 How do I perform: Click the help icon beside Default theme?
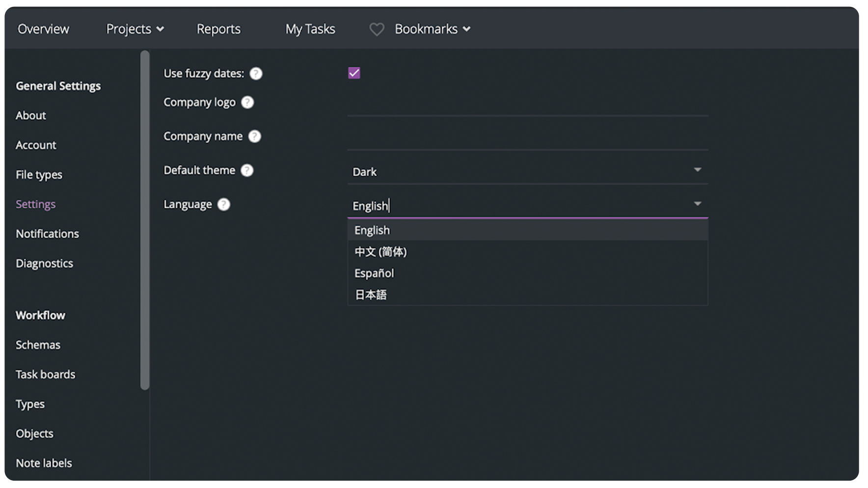coord(247,170)
